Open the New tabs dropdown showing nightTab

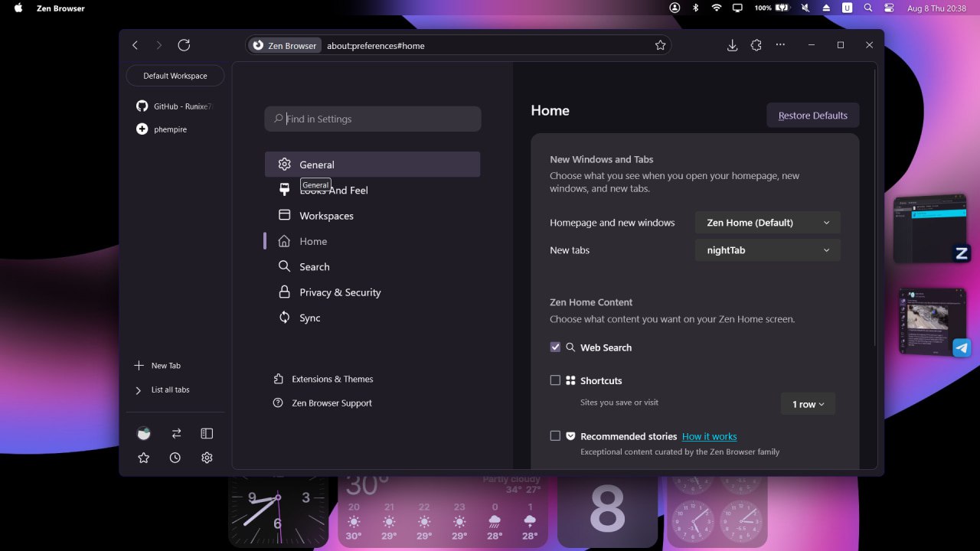tap(768, 250)
